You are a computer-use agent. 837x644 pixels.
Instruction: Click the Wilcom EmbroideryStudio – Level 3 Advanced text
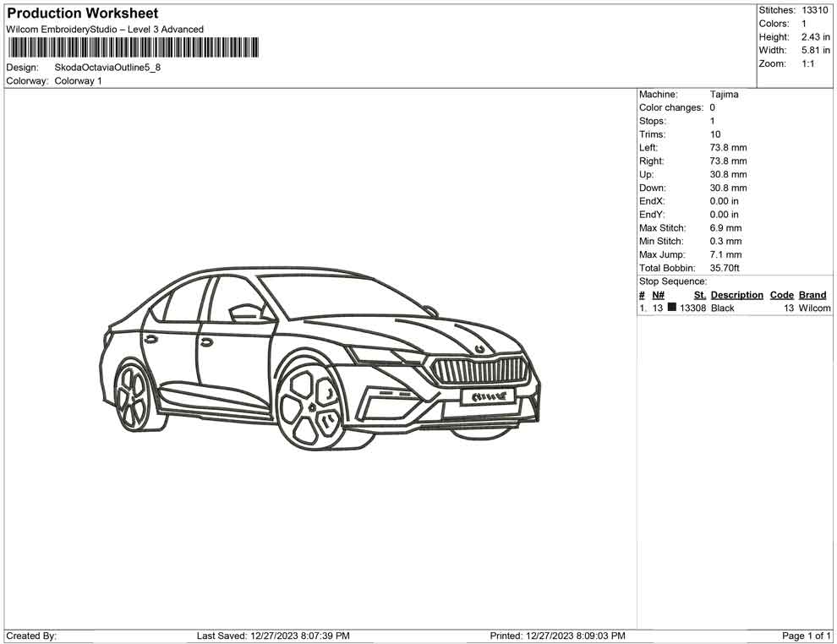(x=105, y=30)
